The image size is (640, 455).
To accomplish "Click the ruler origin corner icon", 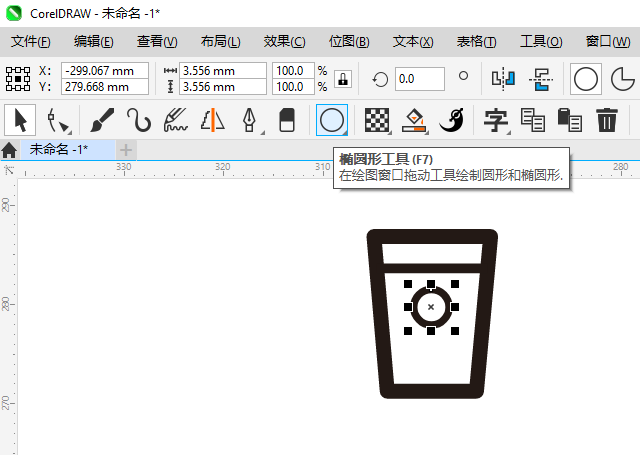I will 9,170.
